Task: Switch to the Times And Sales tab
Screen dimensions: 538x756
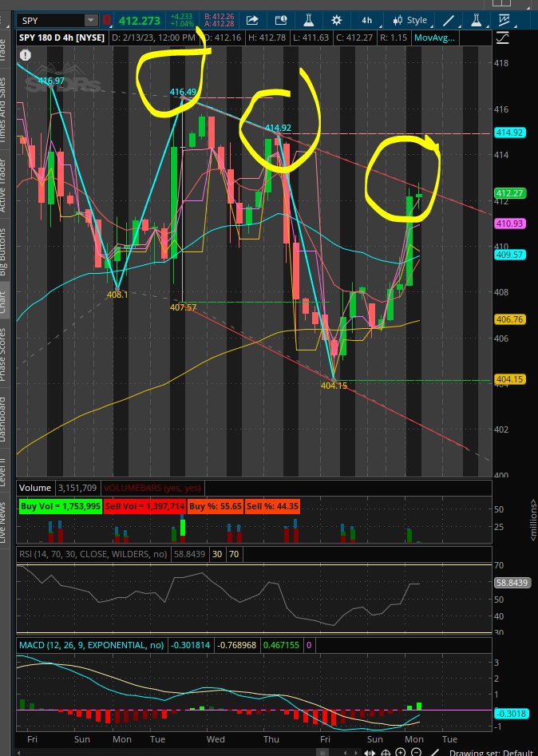Action: 2,110
